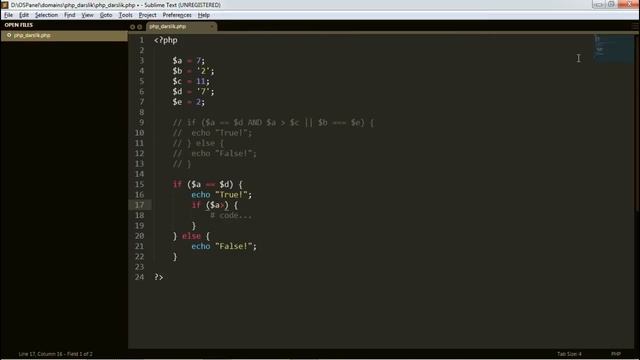The height and width of the screenshot is (360, 640).
Task: Select php_darslik.php in Open Files sidebar
Action: coord(64,36)
